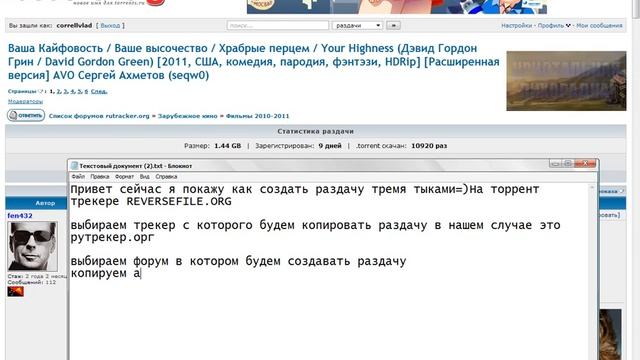Click in the forum search input field
Screen dimensions: 640x360
pyautogui.click(x=278, y=25)
